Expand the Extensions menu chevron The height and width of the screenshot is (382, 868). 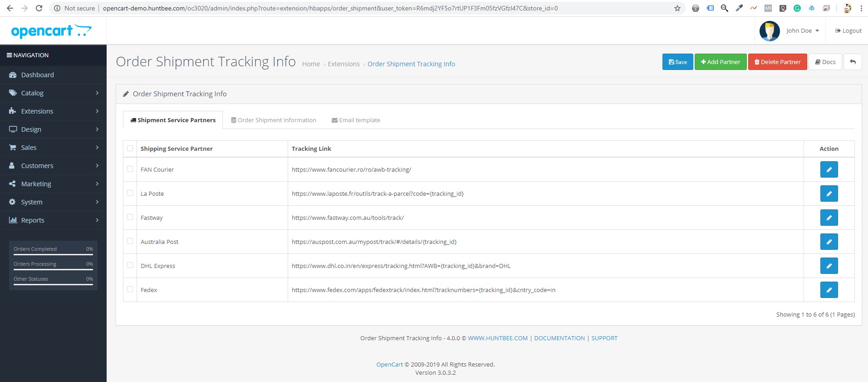(97, 111)
